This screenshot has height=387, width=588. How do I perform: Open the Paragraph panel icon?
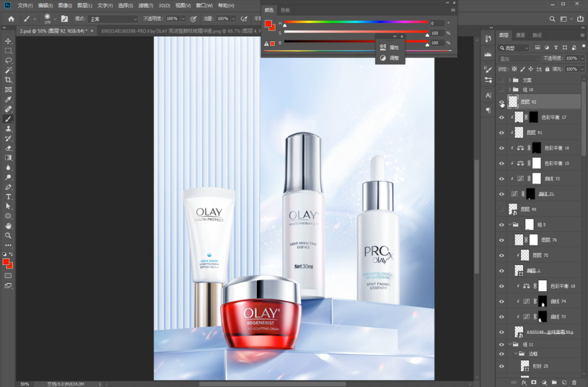point(488,110)
